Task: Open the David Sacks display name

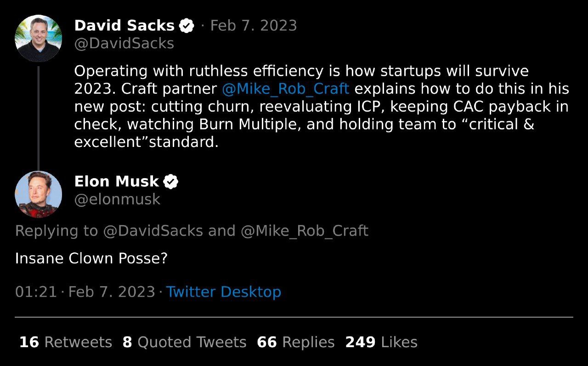Action: [124, 26]
